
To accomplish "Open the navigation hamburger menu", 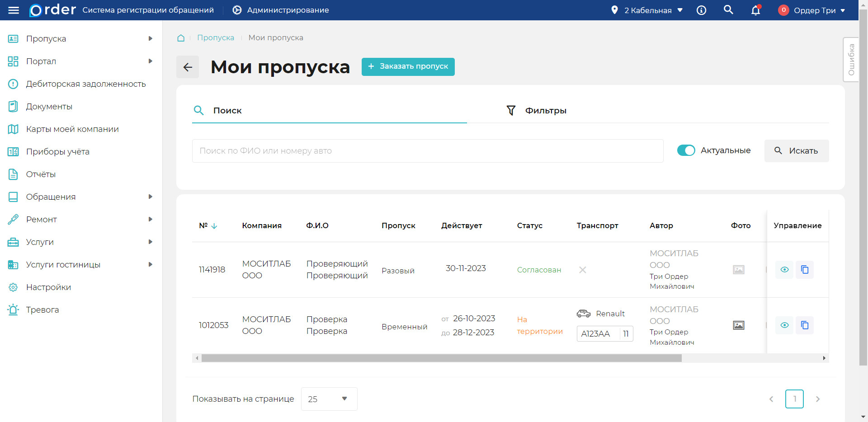I will pos(14,10).
